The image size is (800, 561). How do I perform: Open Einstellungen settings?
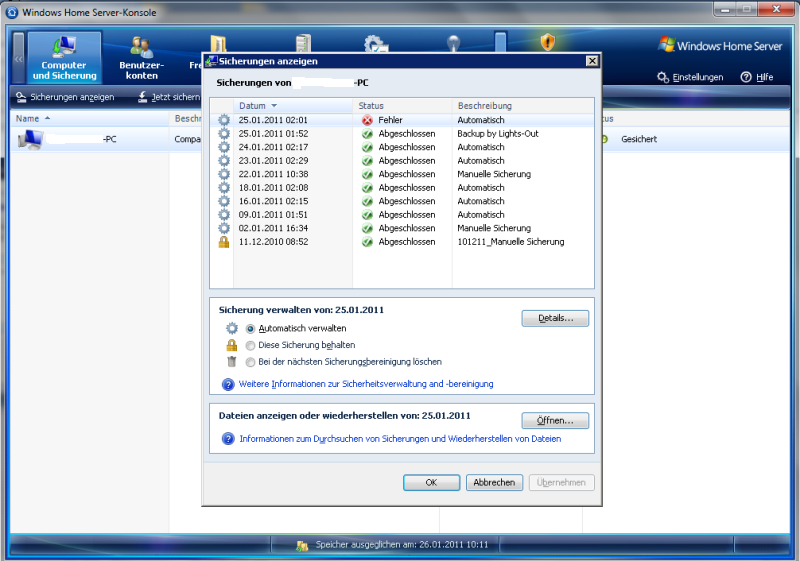point(690,77)
